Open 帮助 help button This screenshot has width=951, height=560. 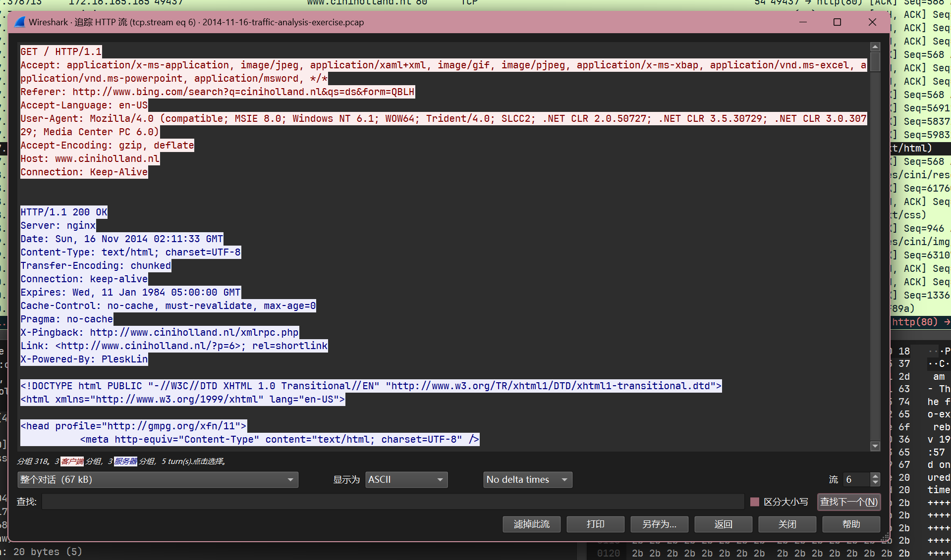[x=851, y=524]
